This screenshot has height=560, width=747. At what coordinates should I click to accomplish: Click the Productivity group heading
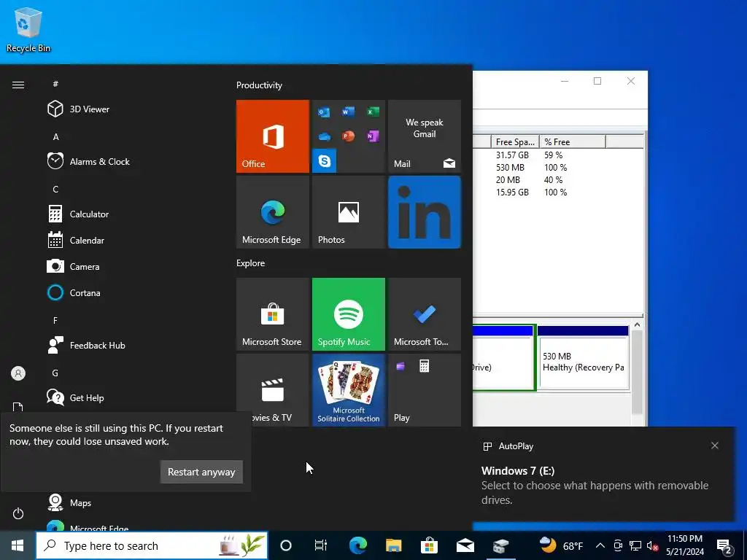[259, 85]
